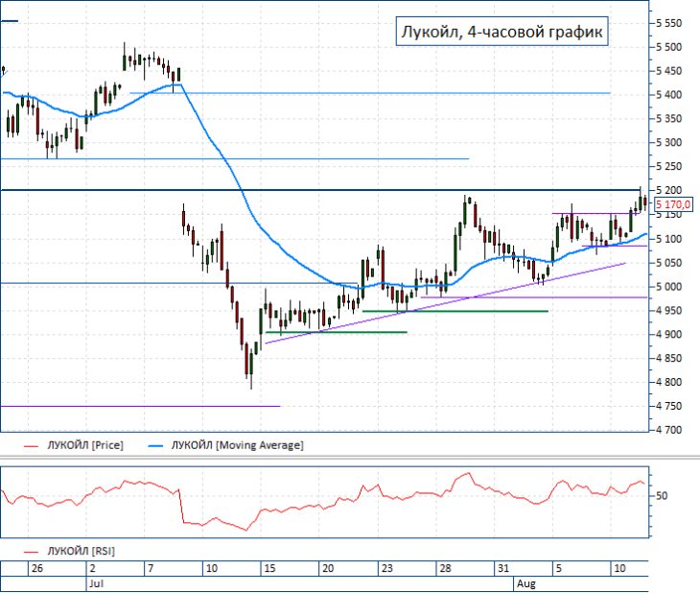Click the date label '23' on time axis
700x593 pixels.
pos(386,569)
